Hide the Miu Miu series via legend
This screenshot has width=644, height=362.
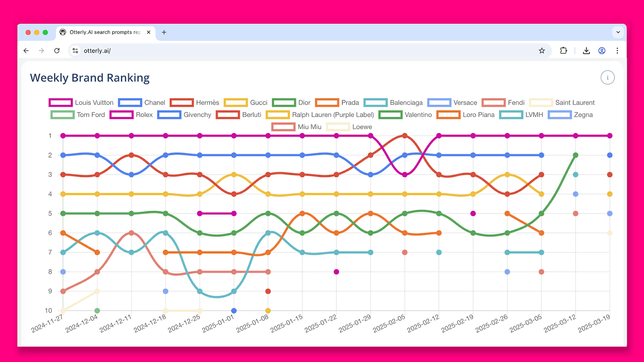click(297, 127)
